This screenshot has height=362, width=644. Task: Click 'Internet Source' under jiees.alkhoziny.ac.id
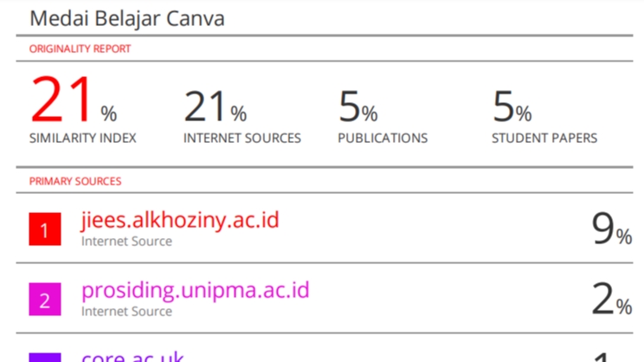tap(126, 242)
